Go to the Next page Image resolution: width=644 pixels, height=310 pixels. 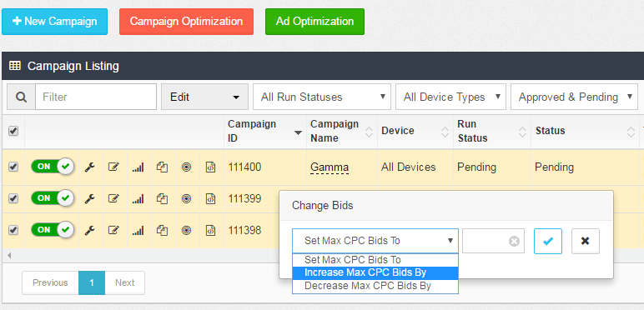point(125,282)
